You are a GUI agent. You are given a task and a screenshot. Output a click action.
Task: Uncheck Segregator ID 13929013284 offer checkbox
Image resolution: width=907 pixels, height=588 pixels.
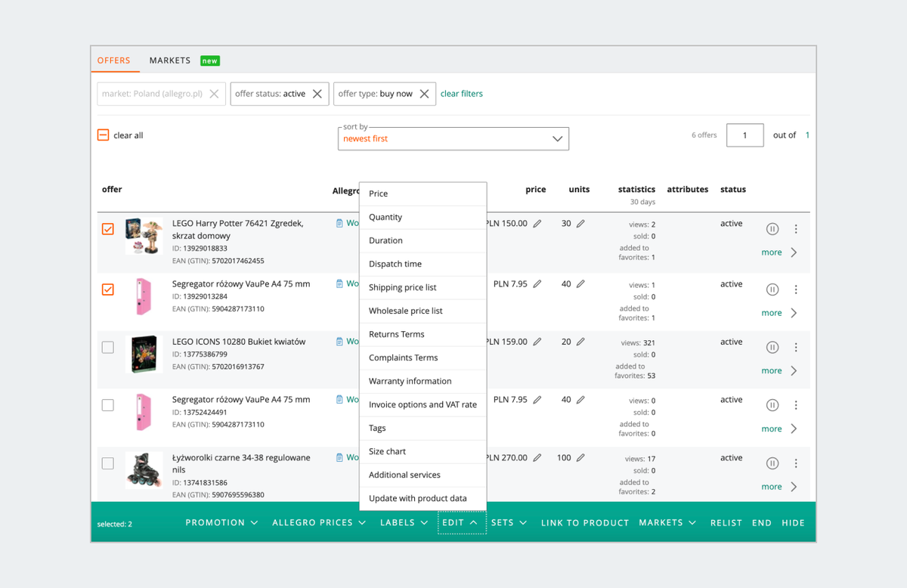(x=108, y=289)
